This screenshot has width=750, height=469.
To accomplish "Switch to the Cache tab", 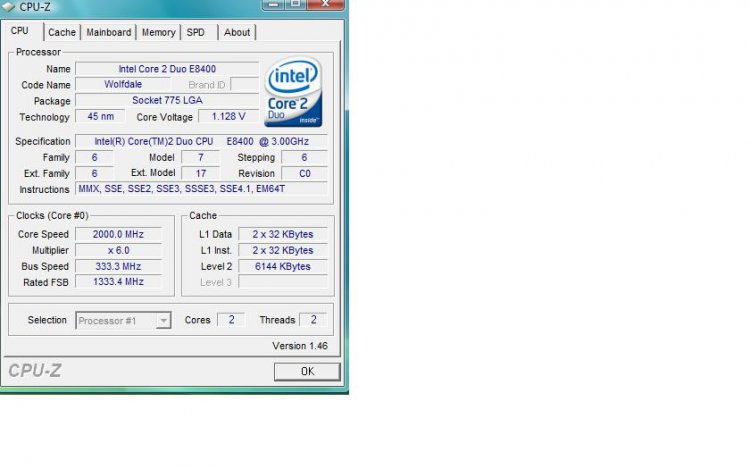I will 62,33.
